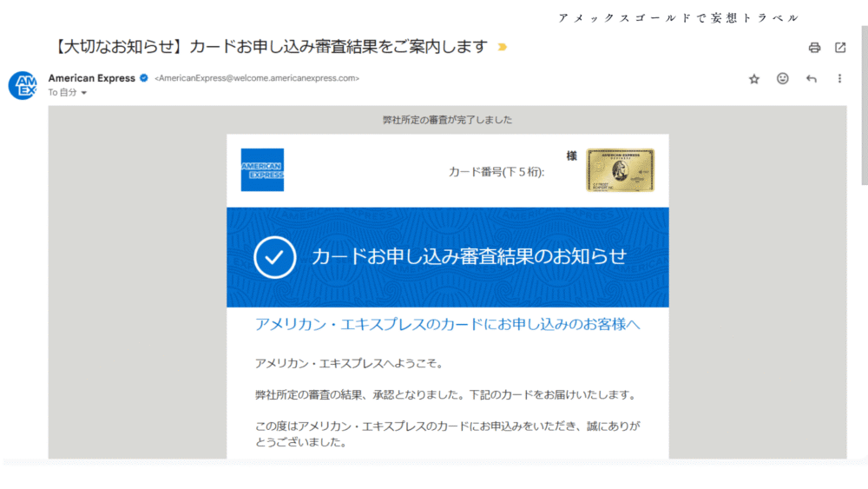Click the caption アメックスゴールドで妄想トラベル
Viewport: 868px width, 489px height.
point(679,18)
